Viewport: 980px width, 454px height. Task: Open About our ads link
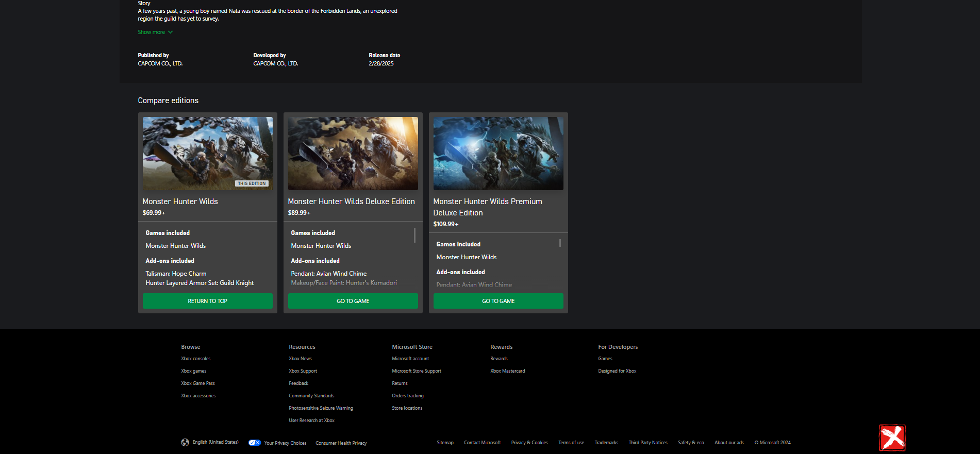[729, 443]
